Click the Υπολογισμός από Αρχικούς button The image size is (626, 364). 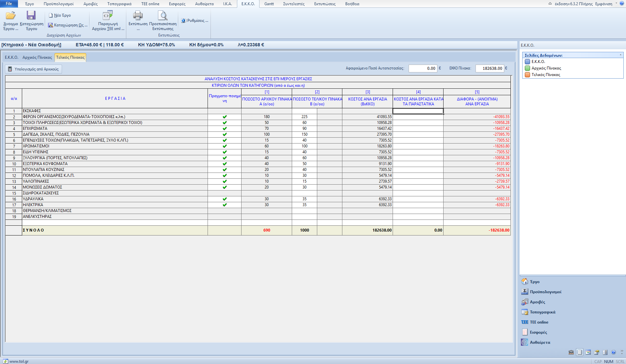pos(33,69)
